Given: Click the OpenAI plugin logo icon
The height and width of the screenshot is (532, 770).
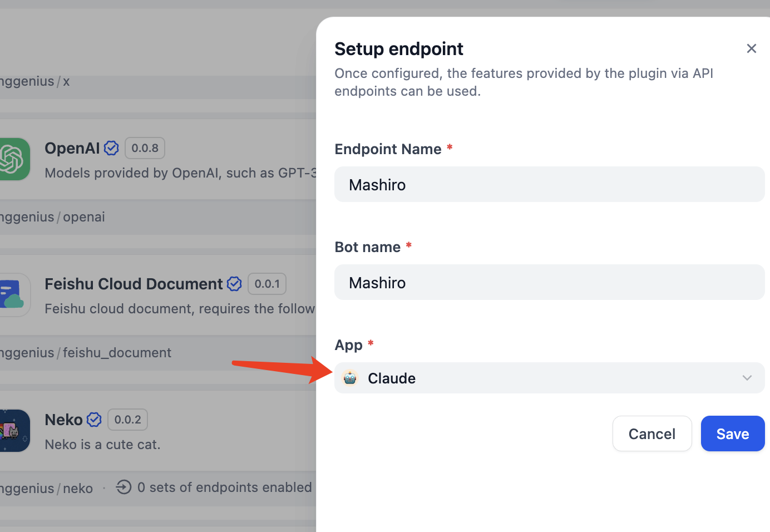Looking at the screenshot, I should point(12,159).
